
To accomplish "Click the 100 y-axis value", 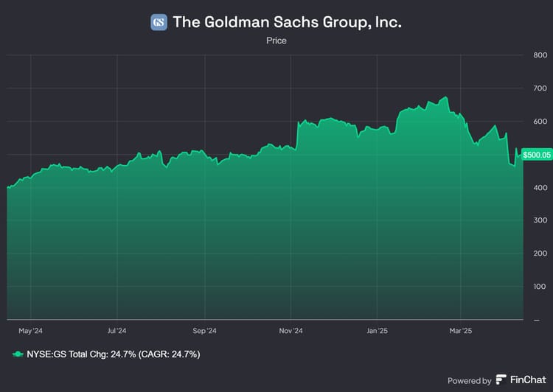I will (539, 287).
